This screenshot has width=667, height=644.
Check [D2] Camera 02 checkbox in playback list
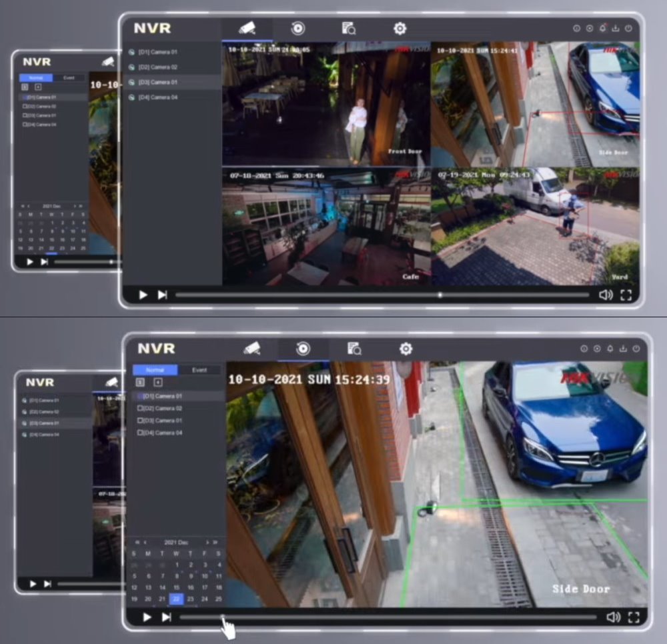(x=140, y=409)
